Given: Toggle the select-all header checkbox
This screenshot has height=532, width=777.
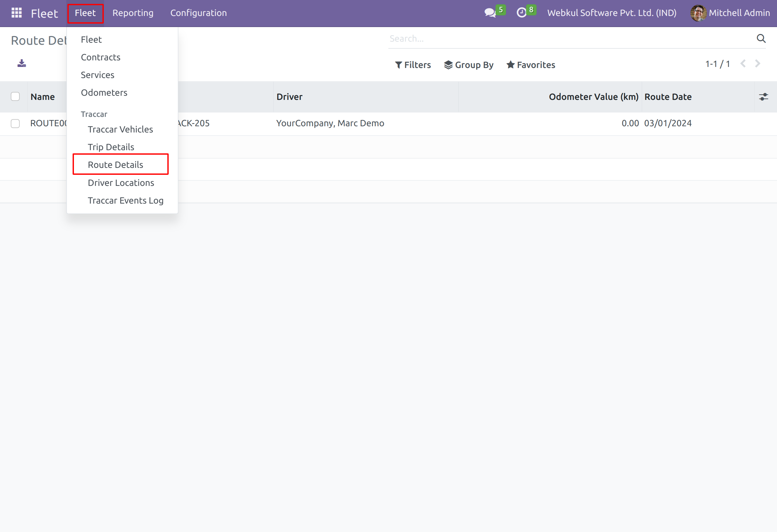Looking at the screenshot, I should 15,96.
